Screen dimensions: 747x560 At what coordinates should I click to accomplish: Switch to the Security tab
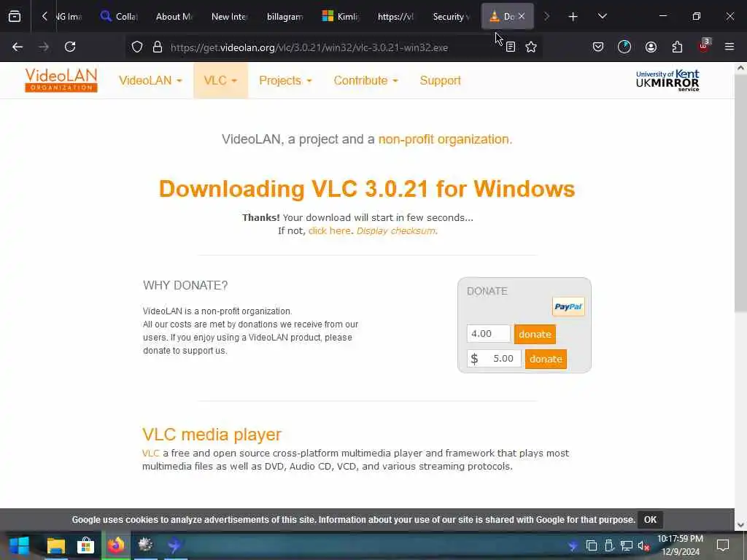(450, 17)
